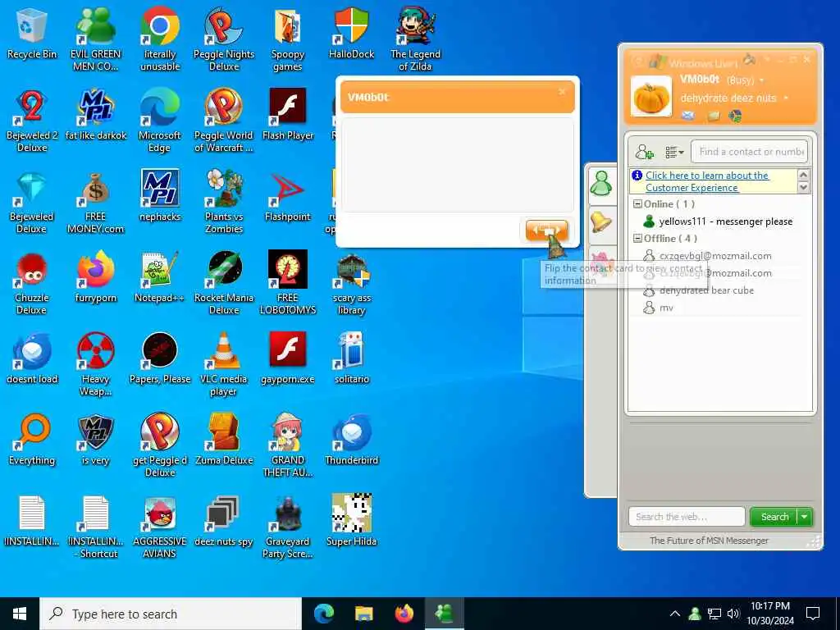The width and height of the screenshot is (840, 630).
Task: Open Flashpoint desktop shortcut
Action: [x=288, y=197]
